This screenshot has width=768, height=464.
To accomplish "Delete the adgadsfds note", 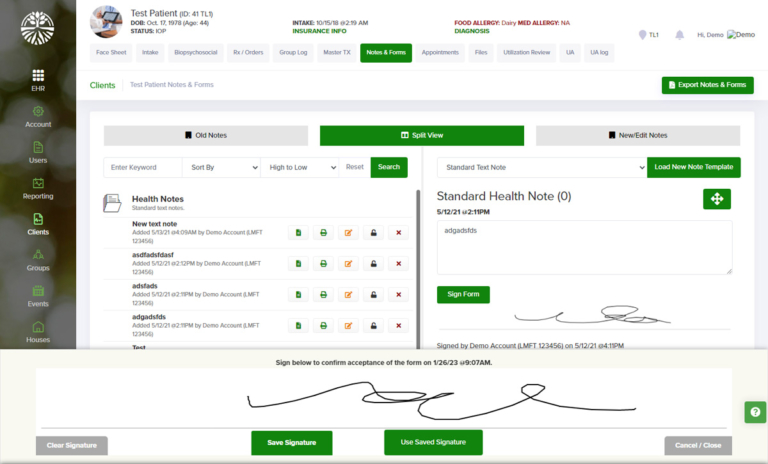I will (398, 325).
